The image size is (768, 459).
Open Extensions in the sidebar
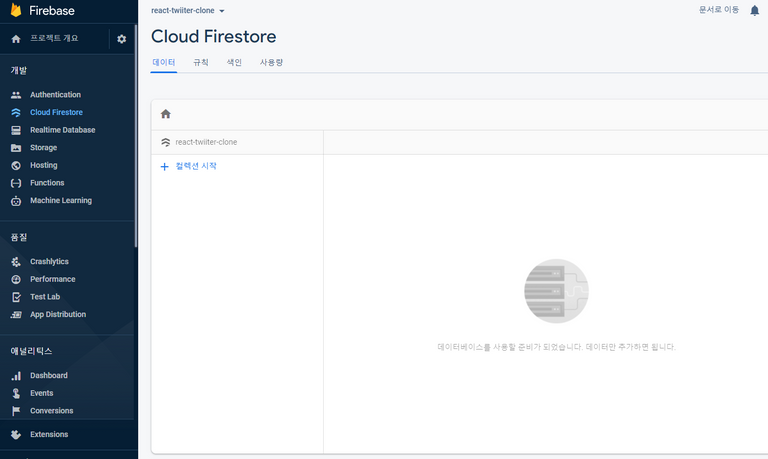pos(49,435)
